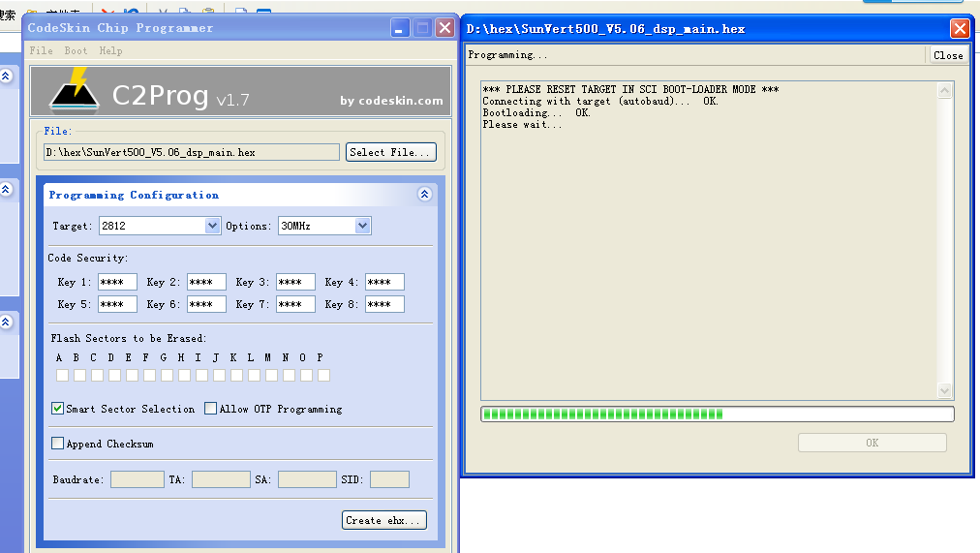The height and width of the screenshot is (553, 980).
Task: Check flash sector M checkbox
Action: coord(271,375)
